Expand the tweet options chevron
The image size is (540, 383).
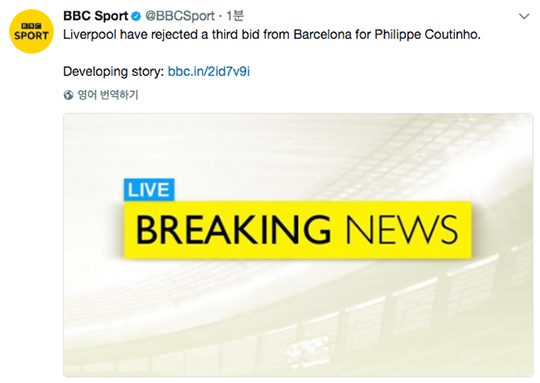(x=524, y=16)
